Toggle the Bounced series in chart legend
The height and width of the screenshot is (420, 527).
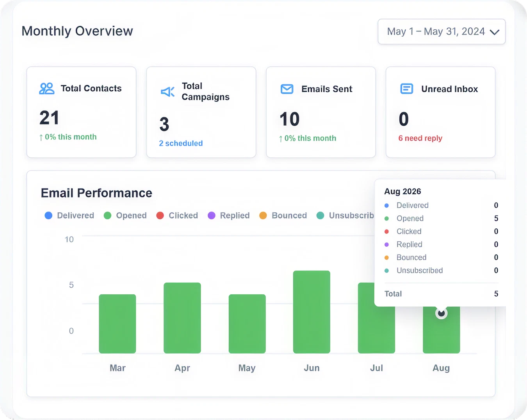click(283, 215)
